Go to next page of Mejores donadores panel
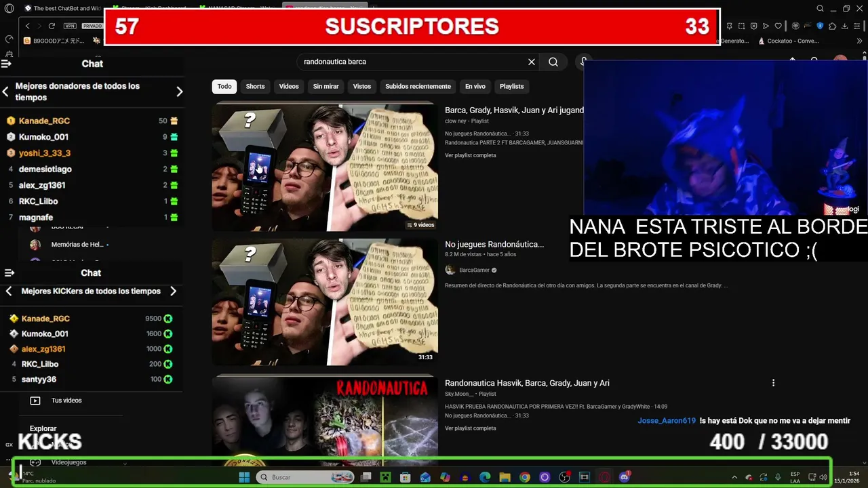 179,91
